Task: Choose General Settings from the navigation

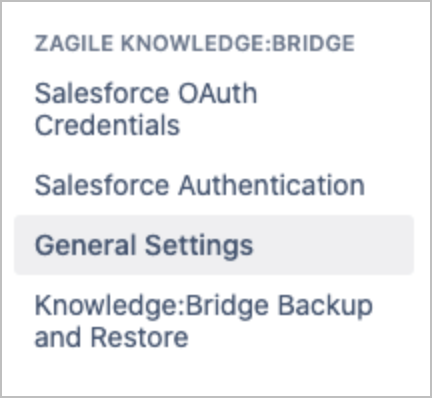Action: coord(214,245)
